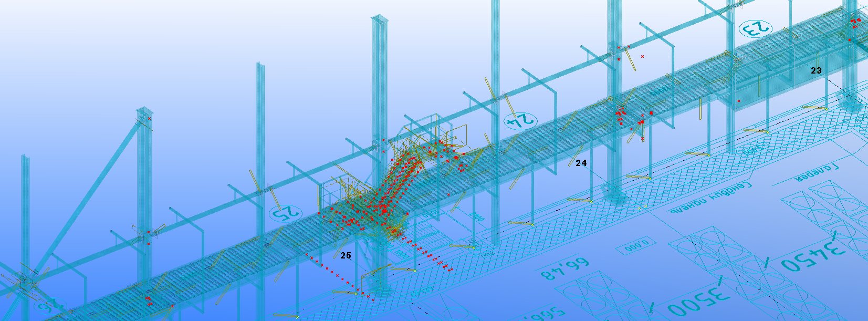Select the circled grid bubble numbered 24
Image resolution: width=868 pixels, height=321 pixels.
coord(521,120)
